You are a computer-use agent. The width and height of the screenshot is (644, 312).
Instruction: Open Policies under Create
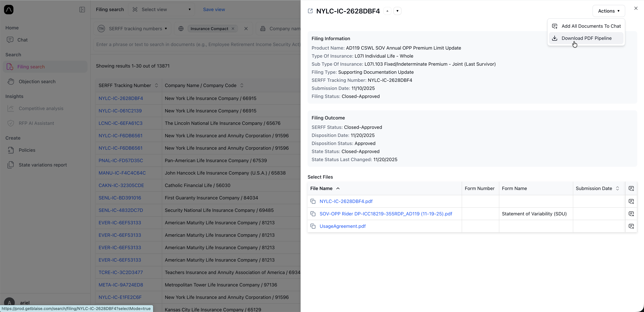coord(27,150)
